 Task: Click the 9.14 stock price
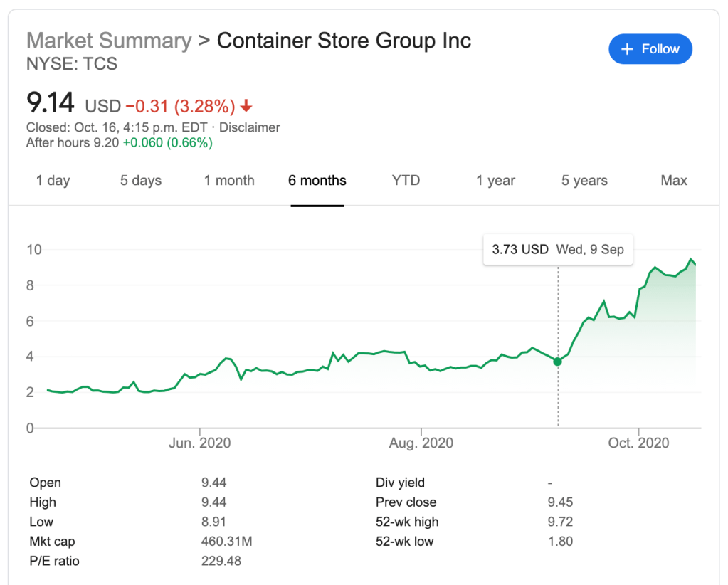(50, 104)
